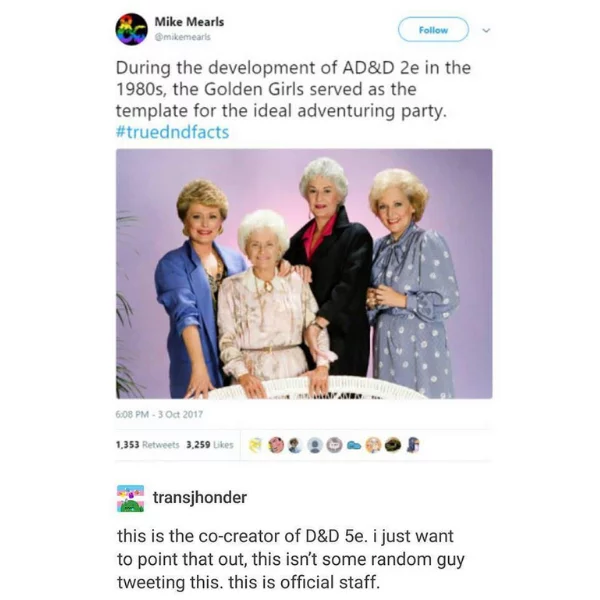The width and height of the screenshot is (600, 600).
Task: Click the last liker avatar with blue figure
Action: (x=412, y=445)
